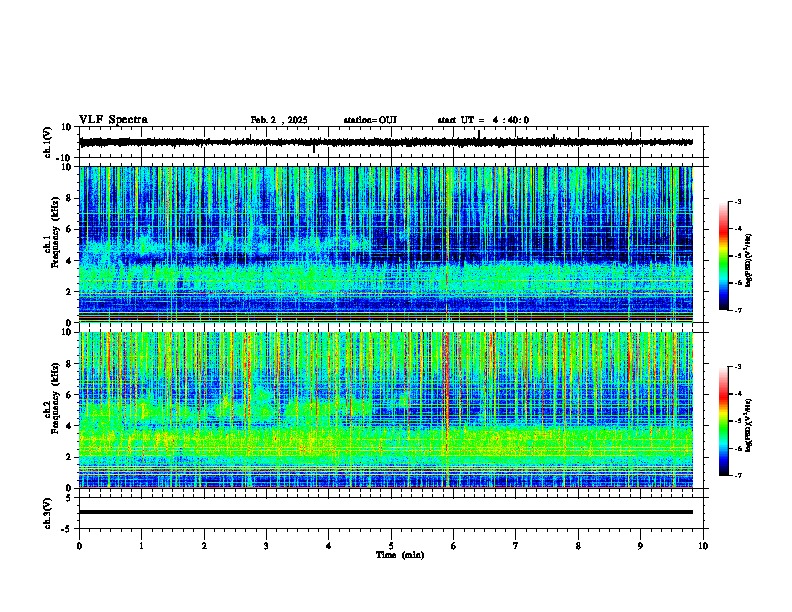Select the "start UT = 4 :40: 0" text
This screenshot has width=792, height=612.
click(483, 120)
